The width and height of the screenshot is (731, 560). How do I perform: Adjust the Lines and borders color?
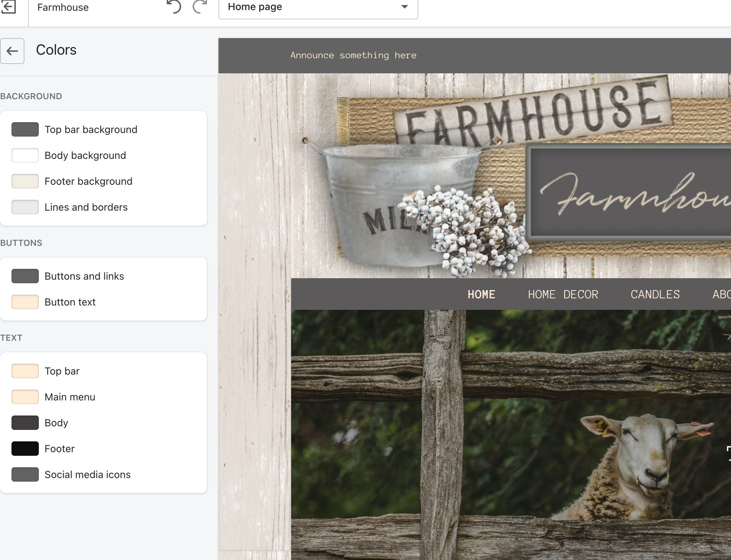point(25,207)
